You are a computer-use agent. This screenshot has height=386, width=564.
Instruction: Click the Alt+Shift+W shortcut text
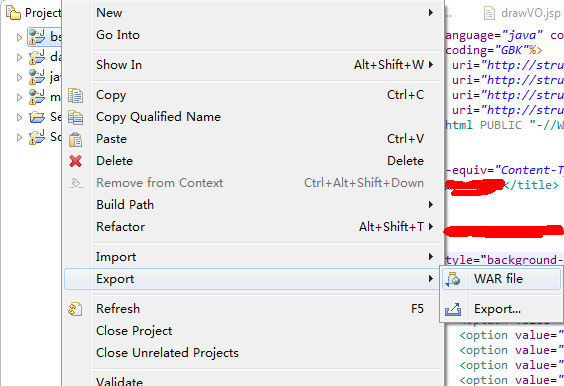pos(389,65)
